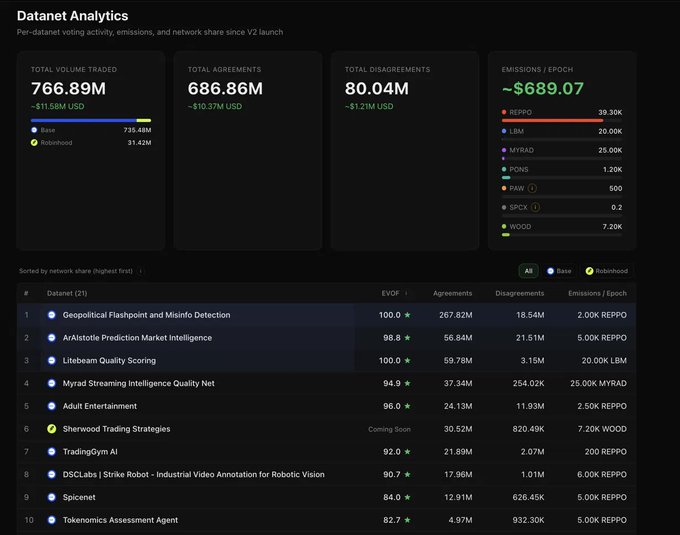Image resolution: width=680 pixels, height=535 pixels.
Task: Click the star next to 96.0 EVOF score
Action: point(407,406)
